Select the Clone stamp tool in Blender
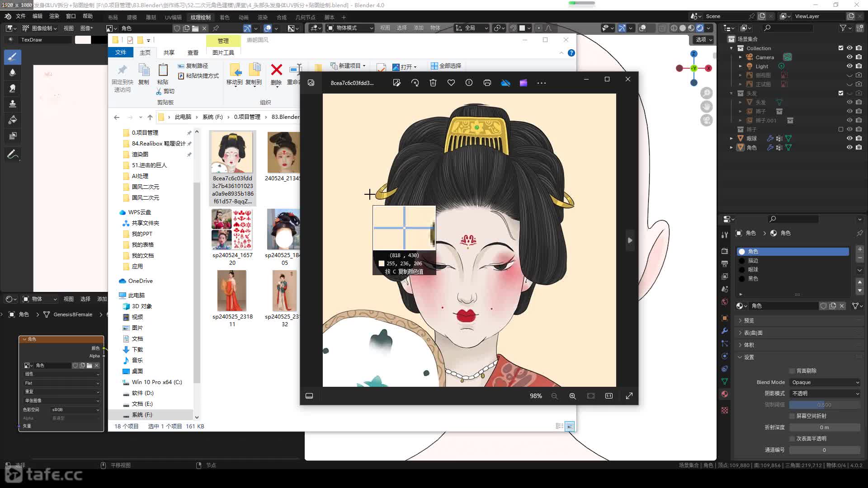Screen dimensions: 868x488 pyautogui.click(x=13, y=104)
